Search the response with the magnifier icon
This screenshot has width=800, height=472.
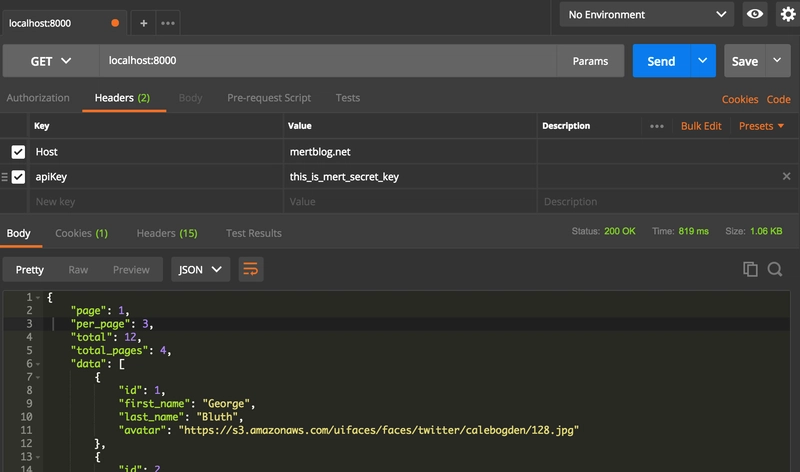pyautogui.click(x=775, y=269)
